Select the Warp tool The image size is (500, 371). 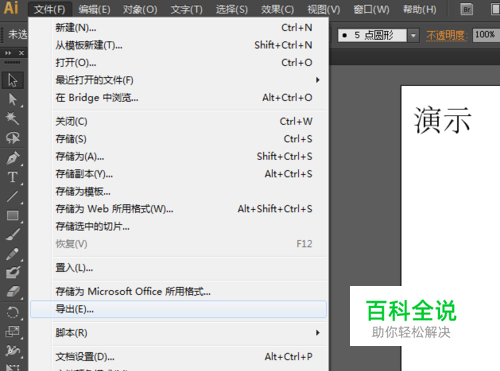tap(13, 351)
